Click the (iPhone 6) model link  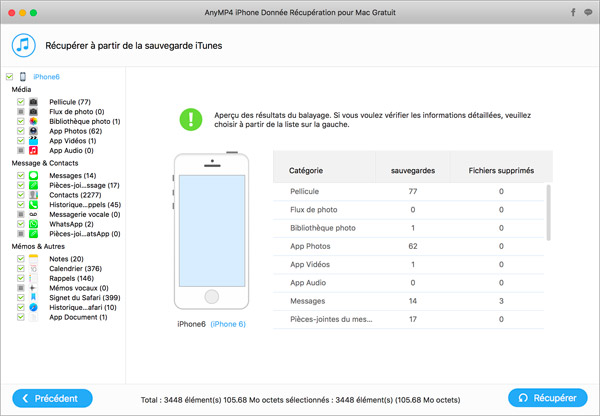228,324
